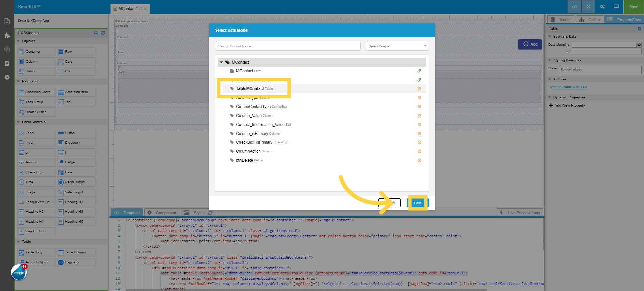644x291 pixels.
Task: Select the Container layout widget
Action: click(x=37, y=52)
